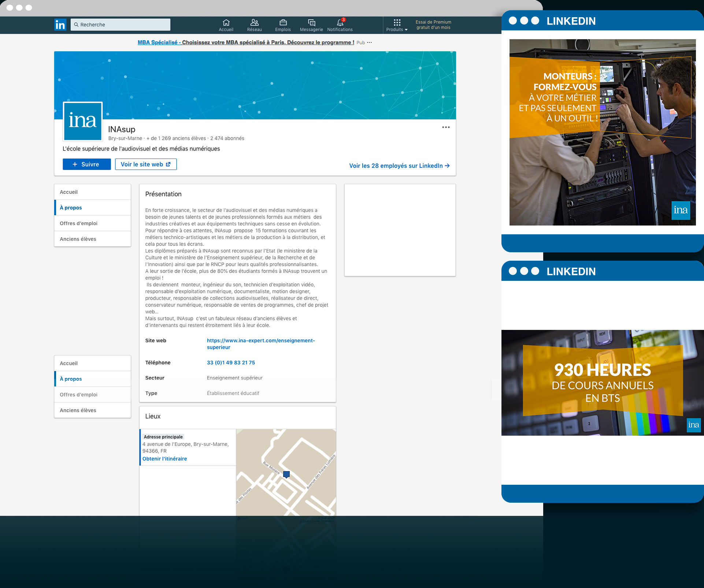Image resolution: width=704 pixels, height=588 pixels.
Task: Click the INAsup ina logo thumbnail
Action: click(83, 121)
